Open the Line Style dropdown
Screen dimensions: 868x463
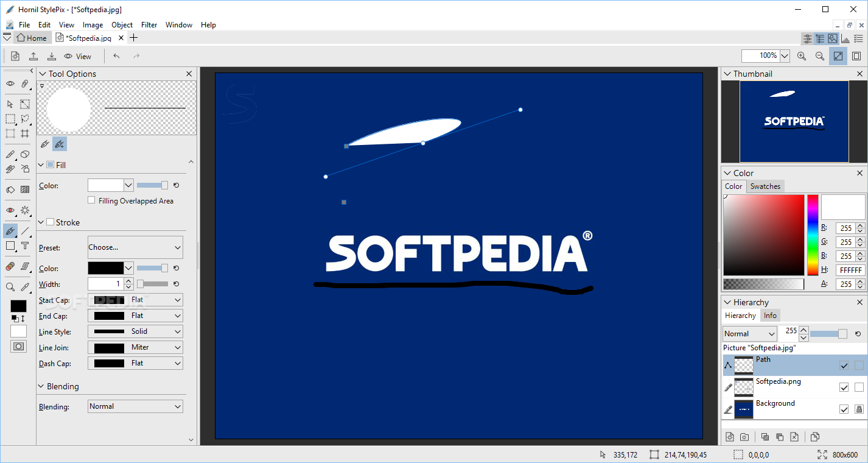click(135, 331)
